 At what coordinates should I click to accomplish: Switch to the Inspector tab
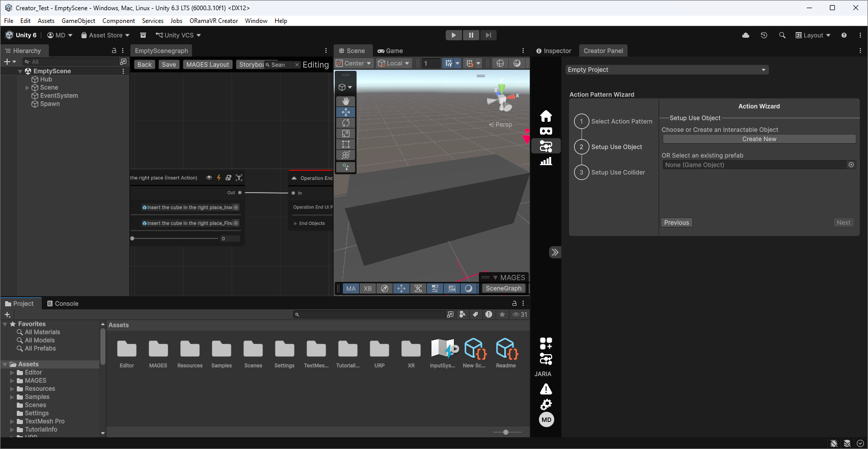[x=554, y=51]
